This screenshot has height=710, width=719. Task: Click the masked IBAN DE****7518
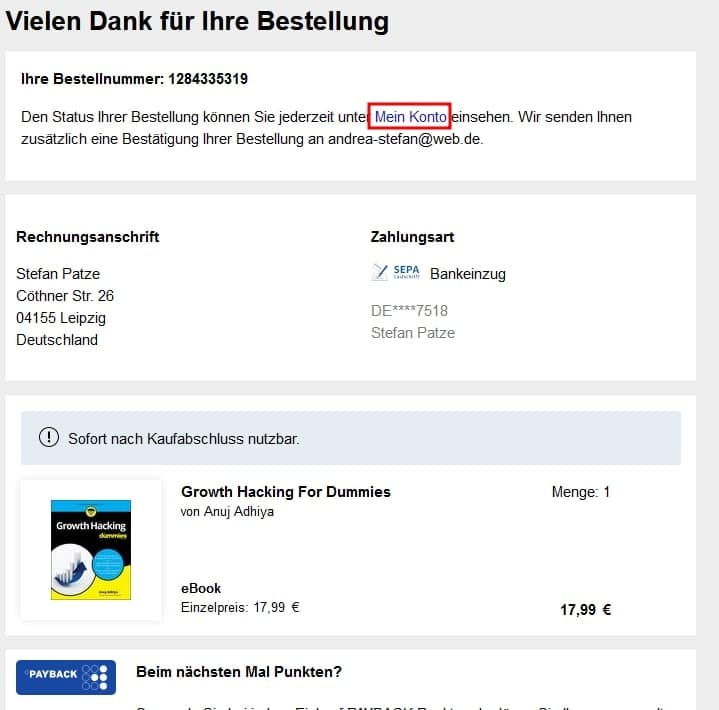click(409, 311)
